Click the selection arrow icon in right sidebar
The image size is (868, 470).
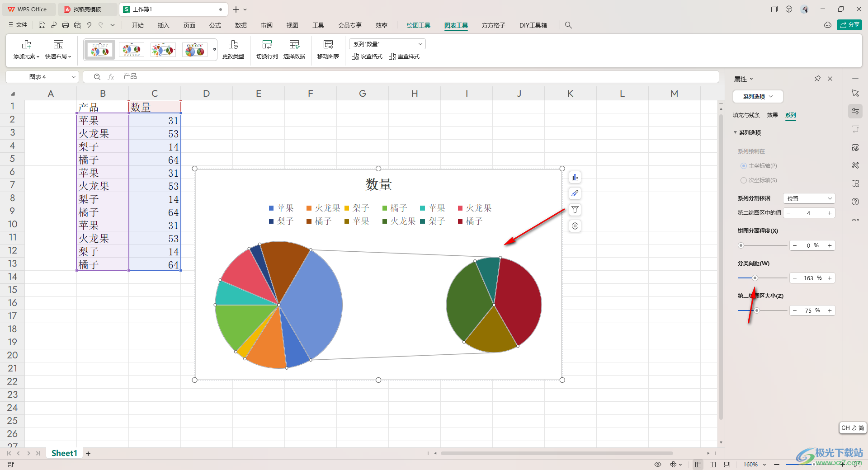tap(855, 93)
